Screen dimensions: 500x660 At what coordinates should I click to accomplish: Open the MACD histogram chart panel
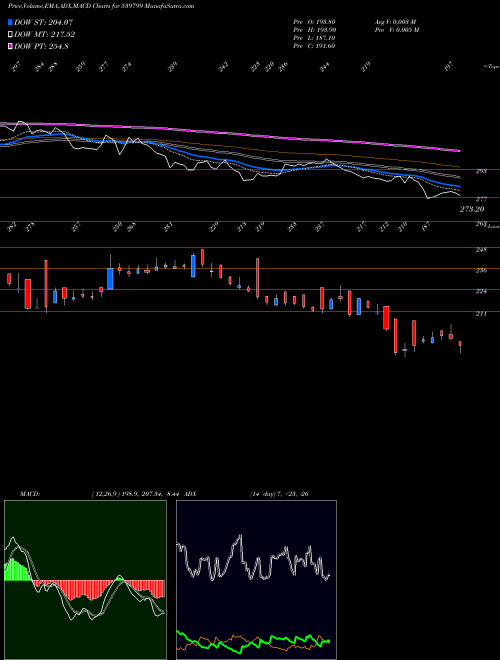85,580
